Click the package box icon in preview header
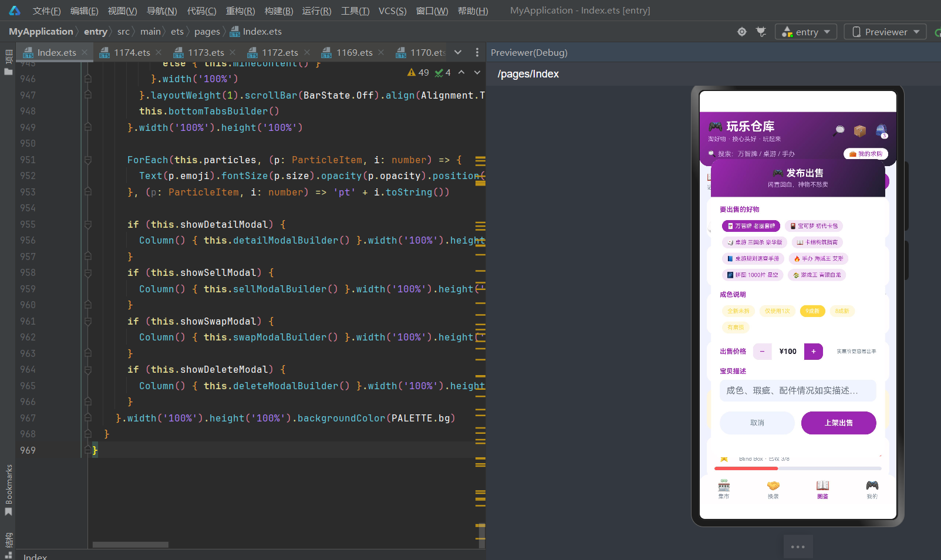The image size is (941, 560). coord(860,130)
